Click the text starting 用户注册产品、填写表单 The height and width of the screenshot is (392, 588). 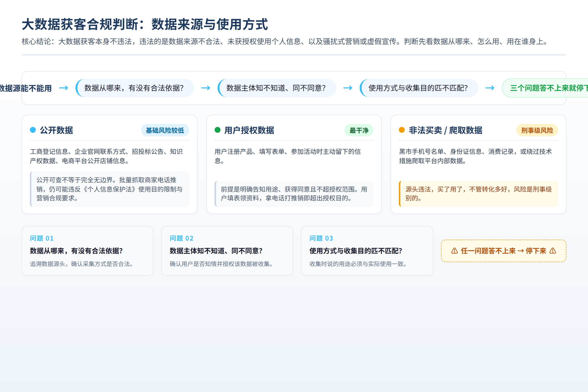[x=287, y=156]
